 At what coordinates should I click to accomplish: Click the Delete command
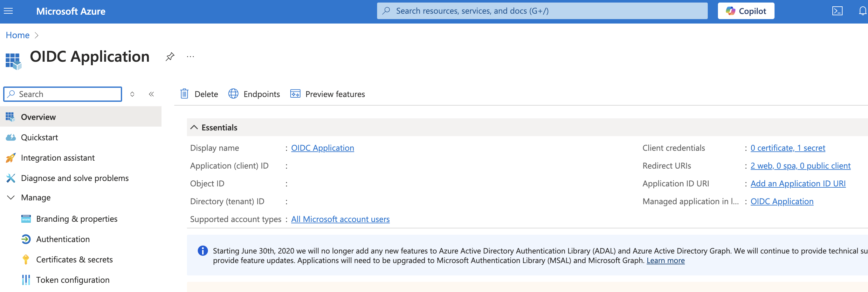[x=199, y=94]
